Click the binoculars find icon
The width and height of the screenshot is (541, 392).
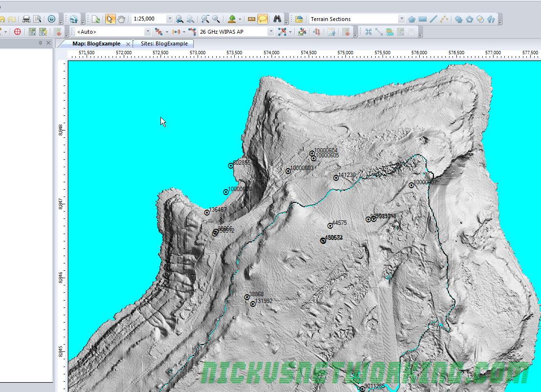tap(277, 19)
